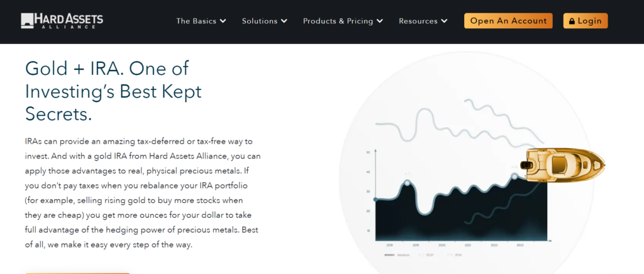This screenshot has height=274, width=644.
Task: Click the Gold + IRA headline
Action: pyautogui.click(x=113, y=91)
